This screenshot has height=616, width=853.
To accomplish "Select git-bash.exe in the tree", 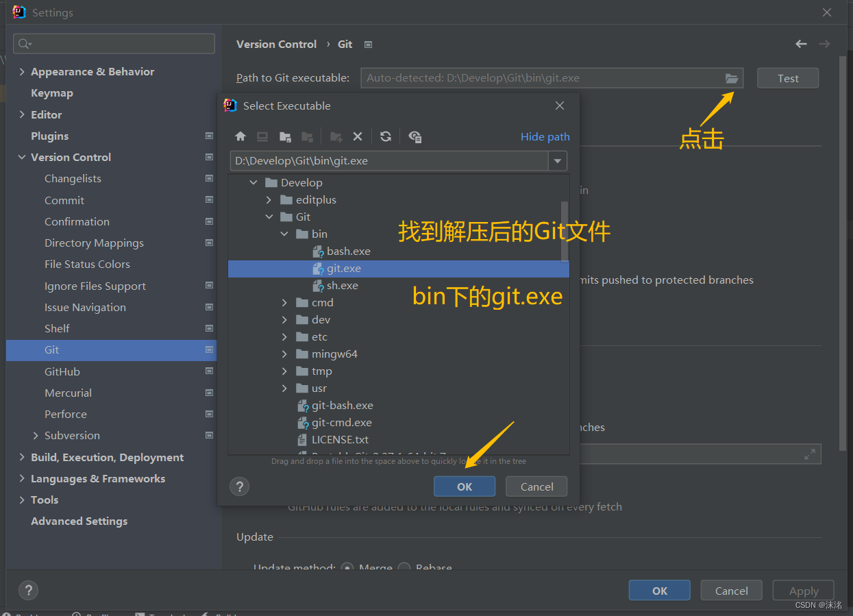I will [x=342, y=405].
